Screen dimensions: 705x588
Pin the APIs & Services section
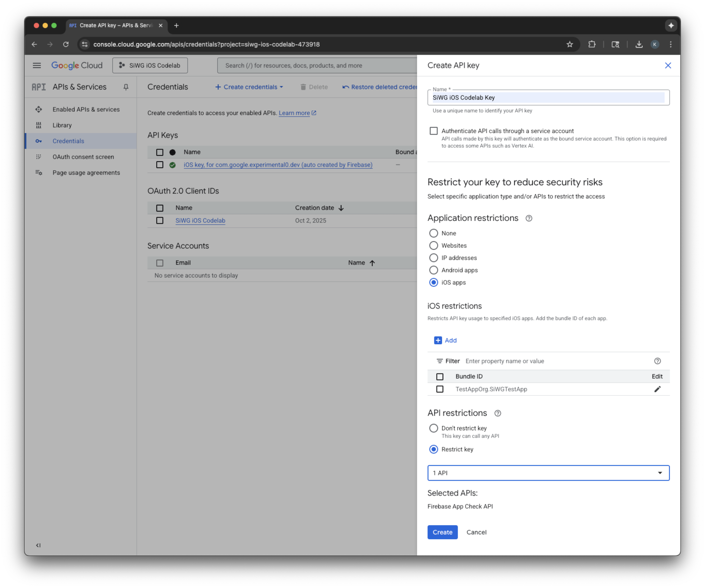tap(126, 87)
